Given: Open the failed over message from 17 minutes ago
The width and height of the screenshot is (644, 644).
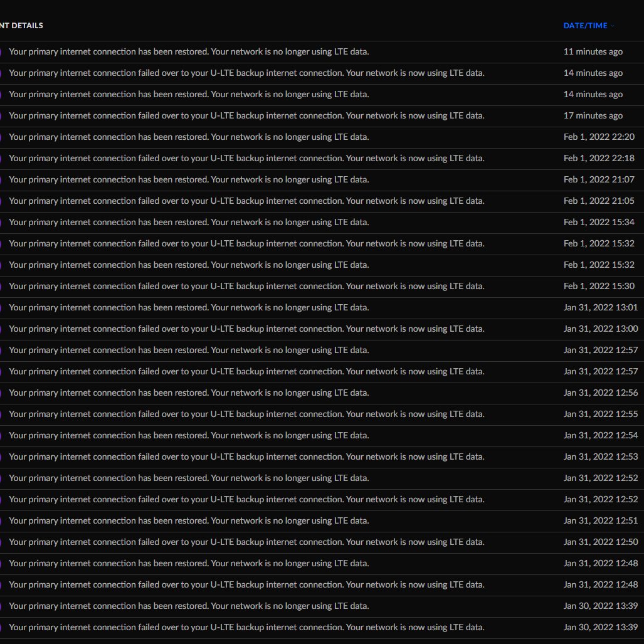Looking at the screenshot, I should pos(246,116).
